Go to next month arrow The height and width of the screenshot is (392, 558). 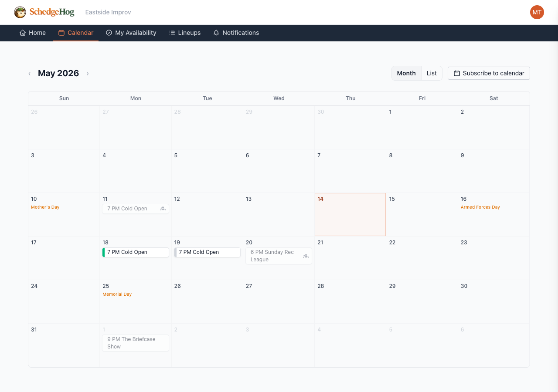[88, 74]
